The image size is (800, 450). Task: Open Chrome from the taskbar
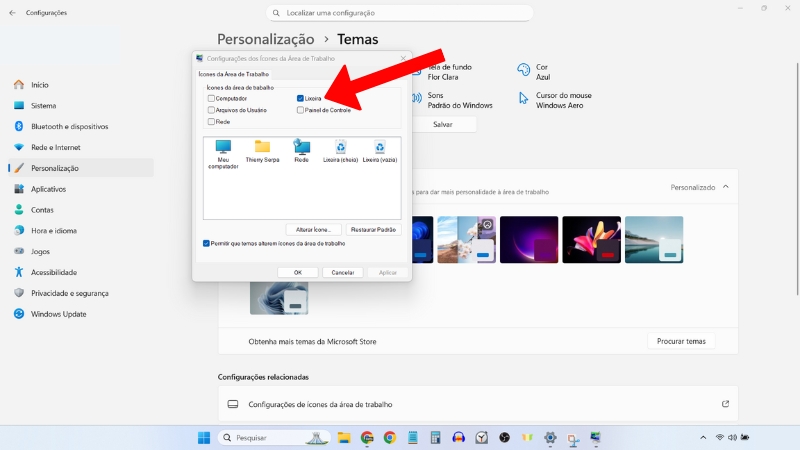(x=389, y=438)
